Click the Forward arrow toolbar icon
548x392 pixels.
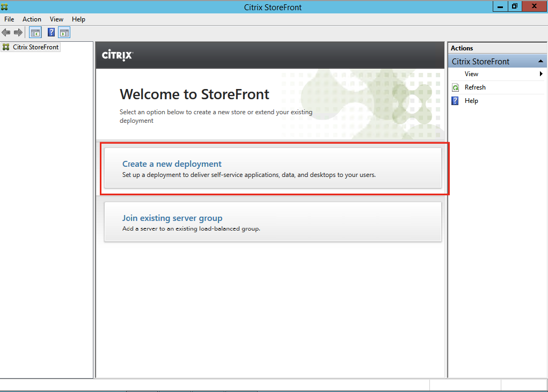pos(18,33)
